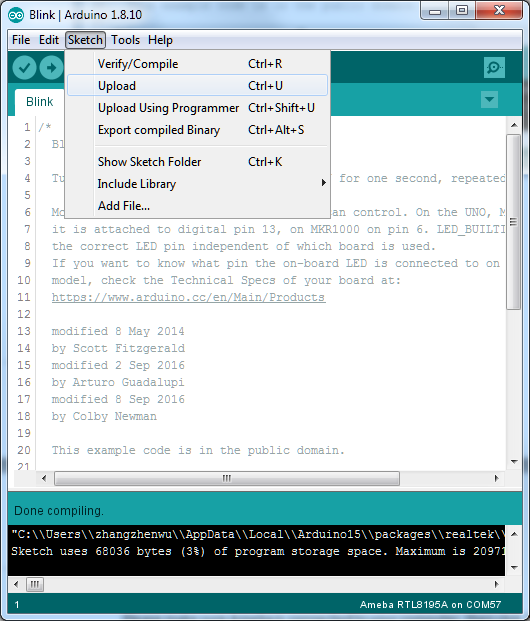Select Export compiled Binary
530x621 pixels.
[x=197, y=130]
